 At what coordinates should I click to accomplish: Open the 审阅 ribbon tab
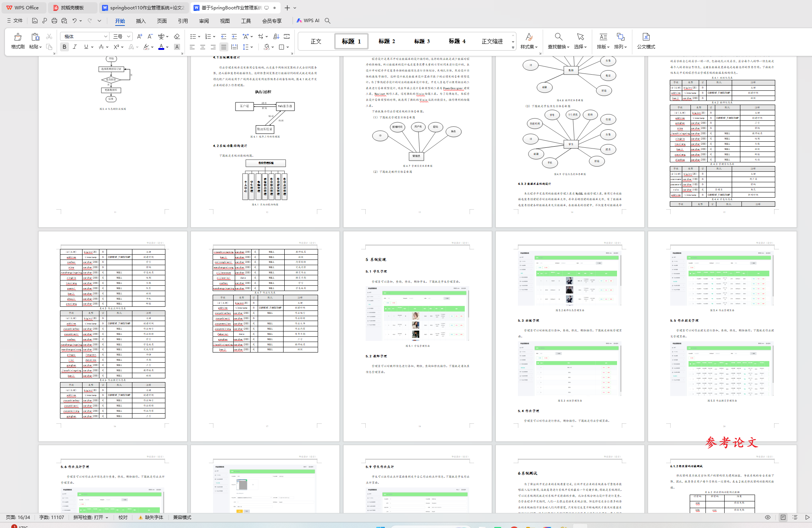(204, 21)
